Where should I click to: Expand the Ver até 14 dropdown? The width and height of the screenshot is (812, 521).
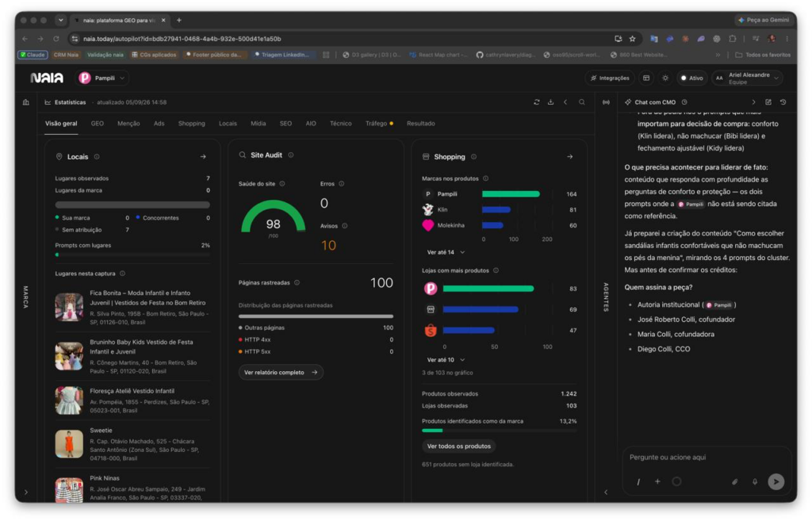click(446, 252)
